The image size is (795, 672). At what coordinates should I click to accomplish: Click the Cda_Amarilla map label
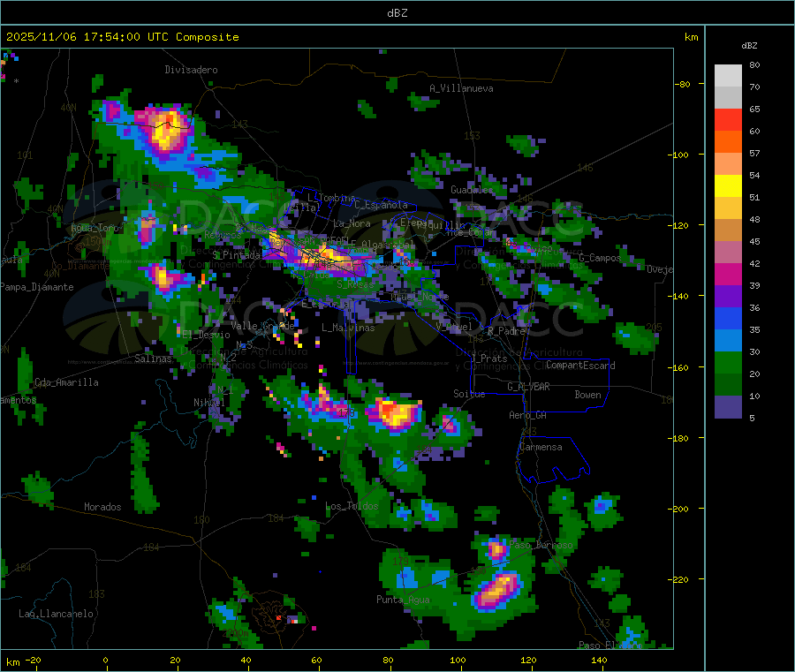(66, 382)
